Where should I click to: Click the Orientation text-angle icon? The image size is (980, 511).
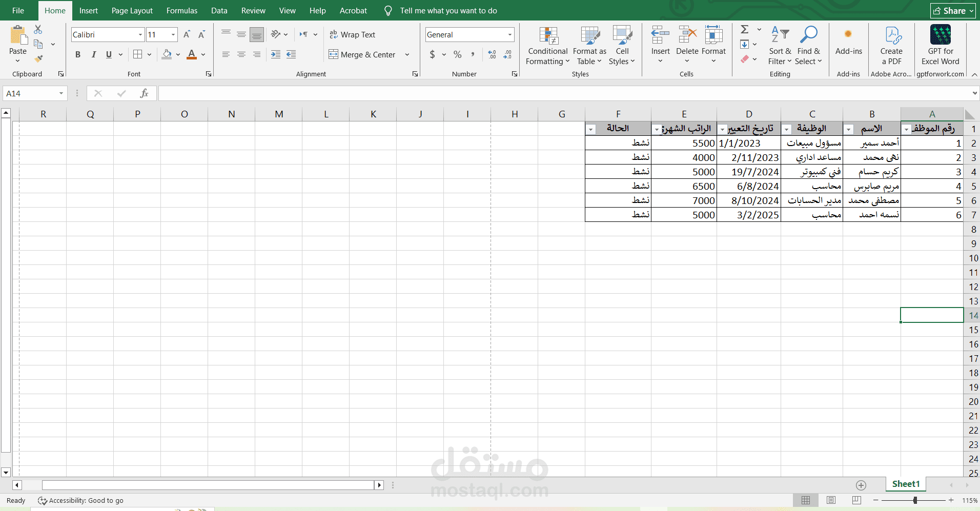(x=276, y=34)
